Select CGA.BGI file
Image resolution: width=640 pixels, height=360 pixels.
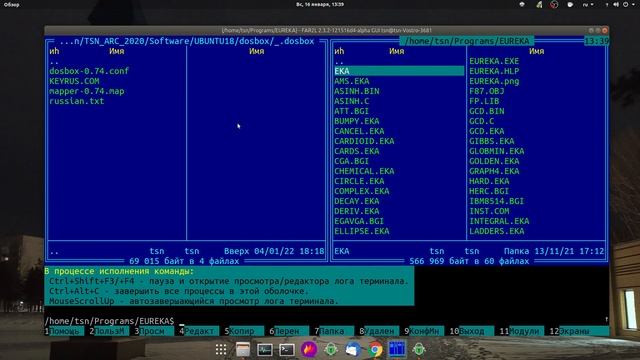[351, 161]
